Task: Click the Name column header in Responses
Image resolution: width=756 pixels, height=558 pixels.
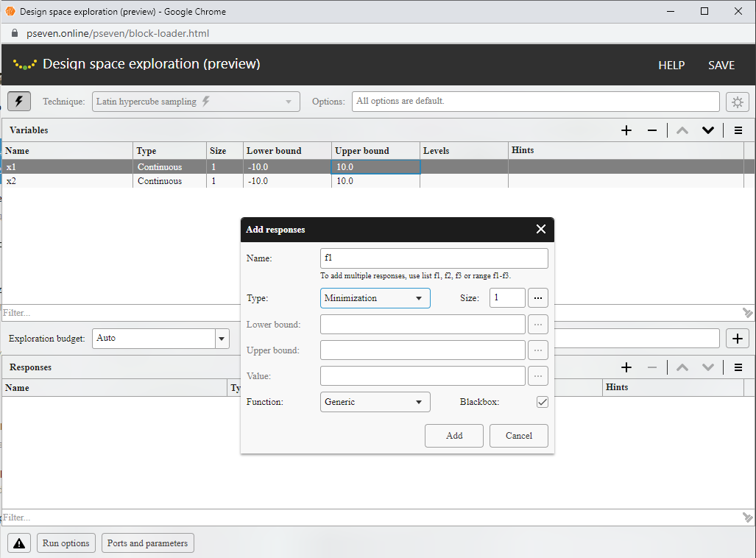Action: (115, 388)
